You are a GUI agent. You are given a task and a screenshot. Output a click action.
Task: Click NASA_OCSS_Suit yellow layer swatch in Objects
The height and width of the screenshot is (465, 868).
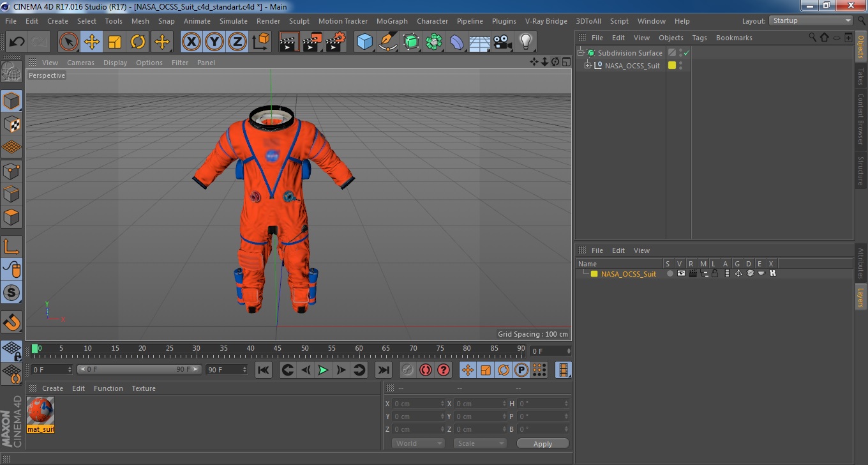click(x=672, y=66)
